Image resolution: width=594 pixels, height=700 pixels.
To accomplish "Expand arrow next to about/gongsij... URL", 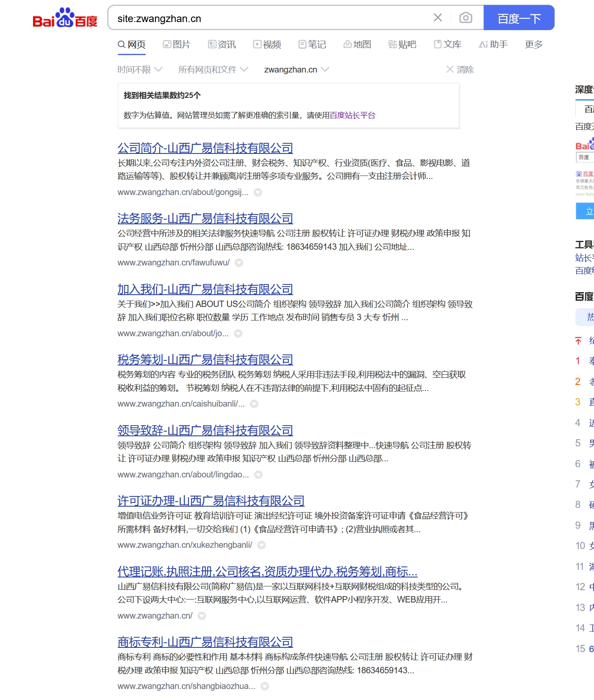I will (x=258, y=192).
